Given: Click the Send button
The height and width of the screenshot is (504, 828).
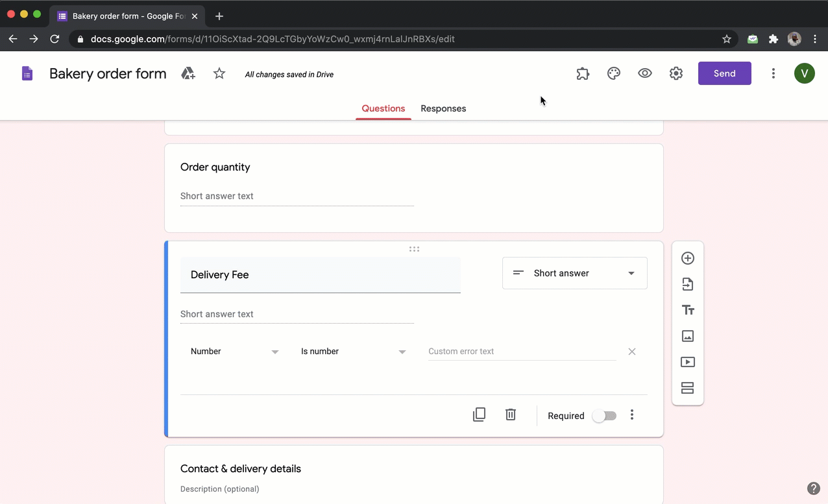Looking at the screenshot, I should pyautogui.click(x=724, y=73).
